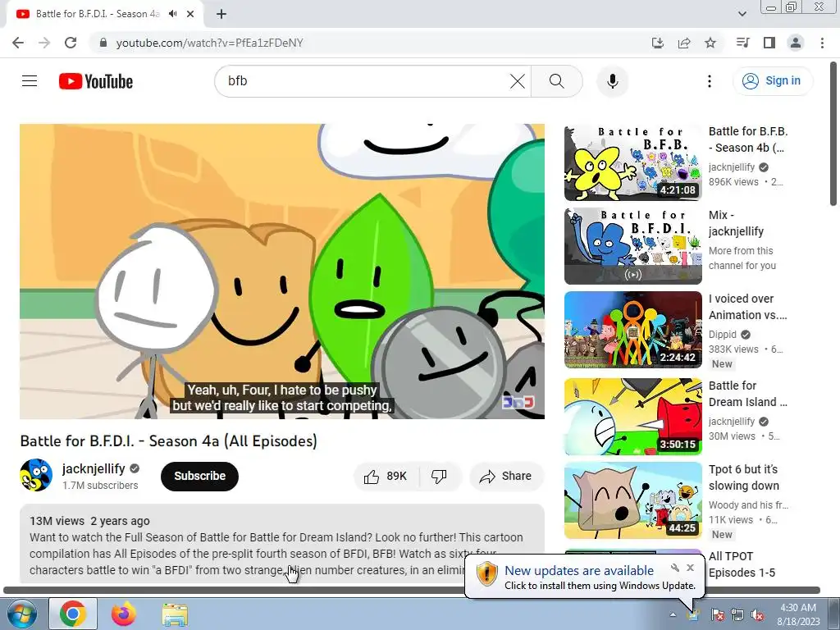Click the network tray icon
The image size is (840, 630).
(737, 615)
